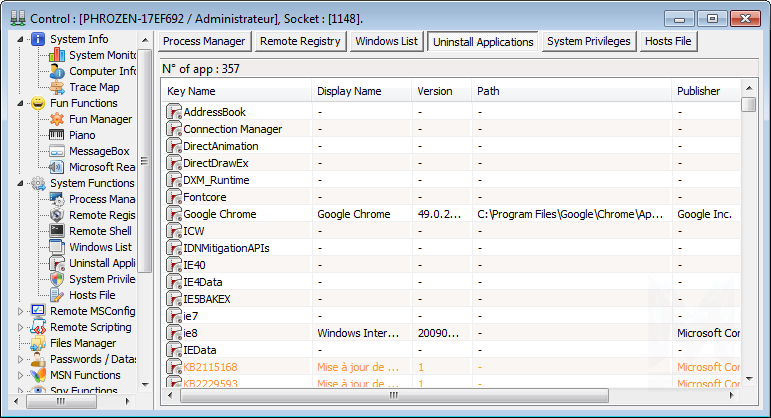Open the Fun Manager entry
771x418 pixels.
[x=100, y=119]
